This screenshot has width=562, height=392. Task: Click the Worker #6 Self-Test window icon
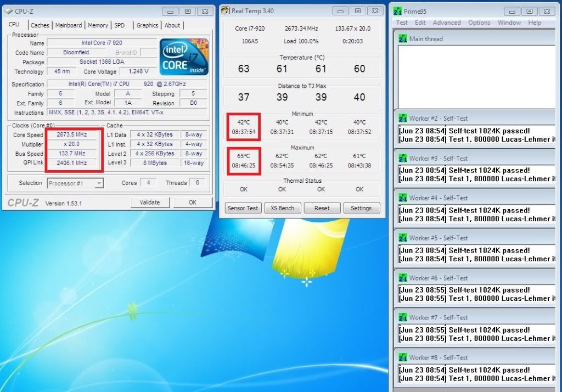[402, 278]
